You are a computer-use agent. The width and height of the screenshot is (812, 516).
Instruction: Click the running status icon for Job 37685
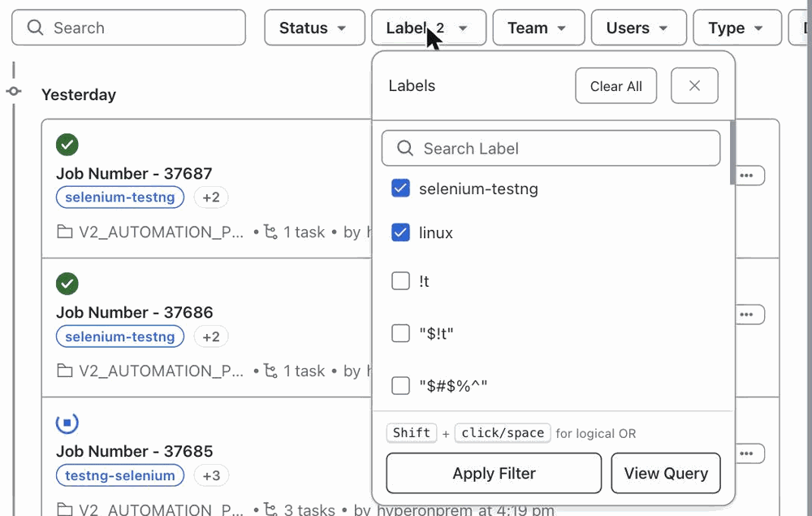67,423
